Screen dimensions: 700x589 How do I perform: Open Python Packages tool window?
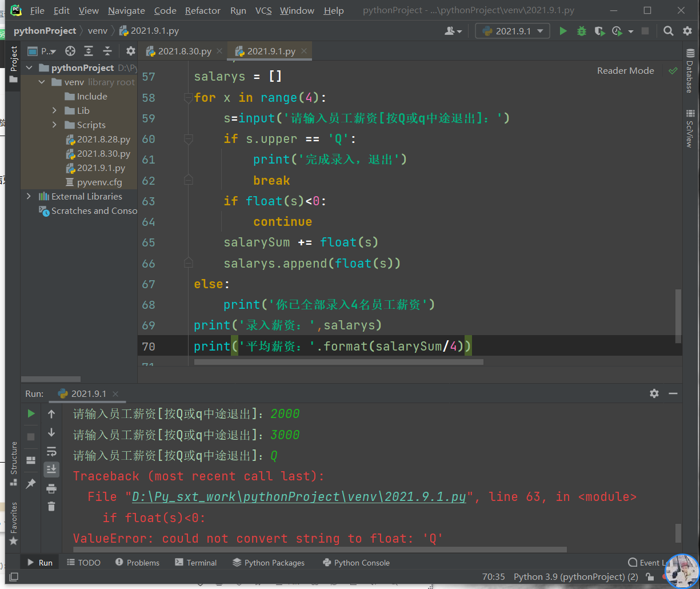pos(269,563)
